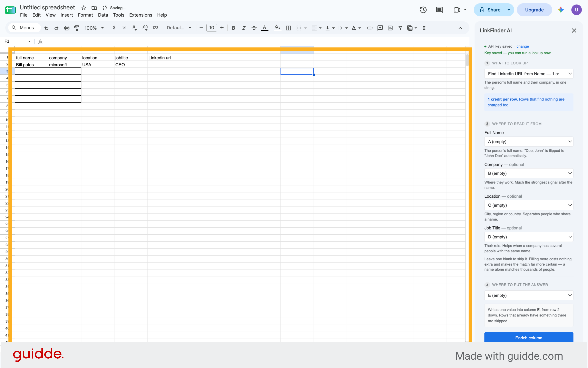Open the comments history icon
The height and width of the screenshot is (368, 588).
[439, 10]
